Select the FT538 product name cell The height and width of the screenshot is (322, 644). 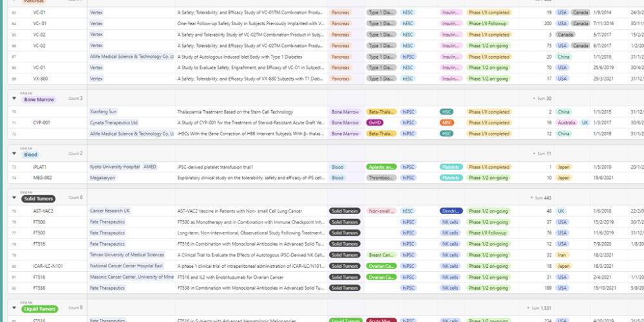(39, 289)
